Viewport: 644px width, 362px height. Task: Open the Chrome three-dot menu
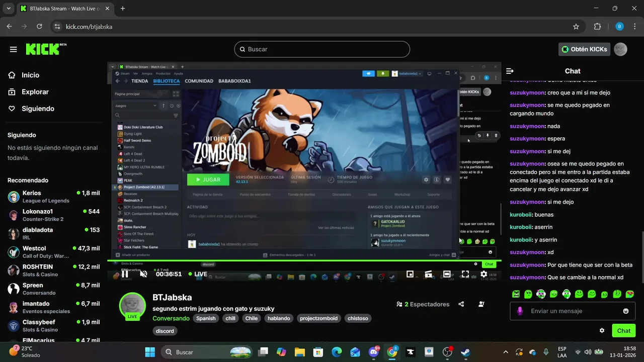[x=634, y=27]
